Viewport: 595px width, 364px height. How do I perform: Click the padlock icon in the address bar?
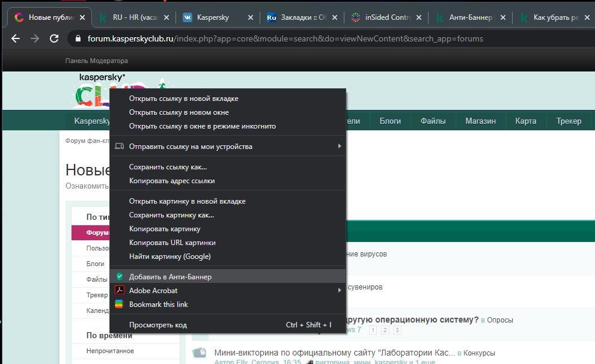click(x=78, y=38)
